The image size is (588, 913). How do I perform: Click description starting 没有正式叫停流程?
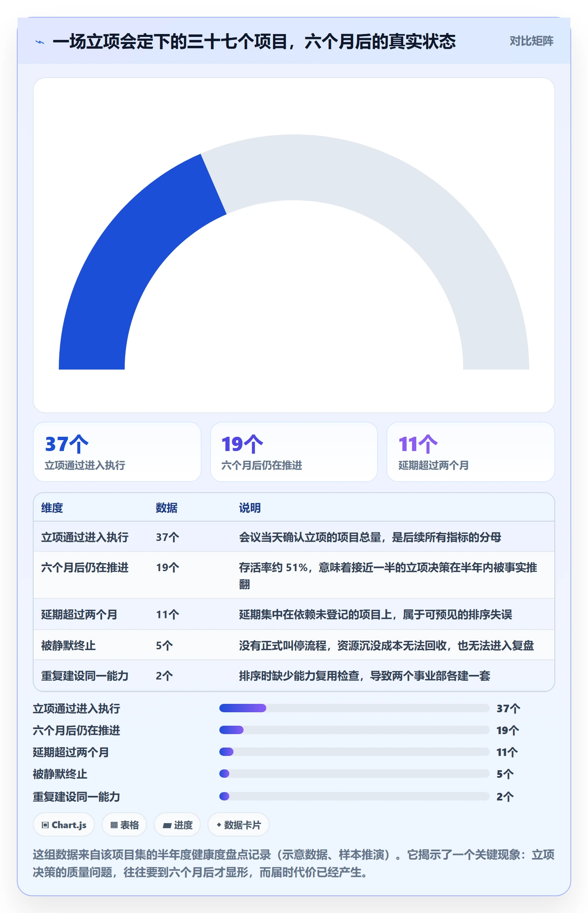(x=386, y=645)
